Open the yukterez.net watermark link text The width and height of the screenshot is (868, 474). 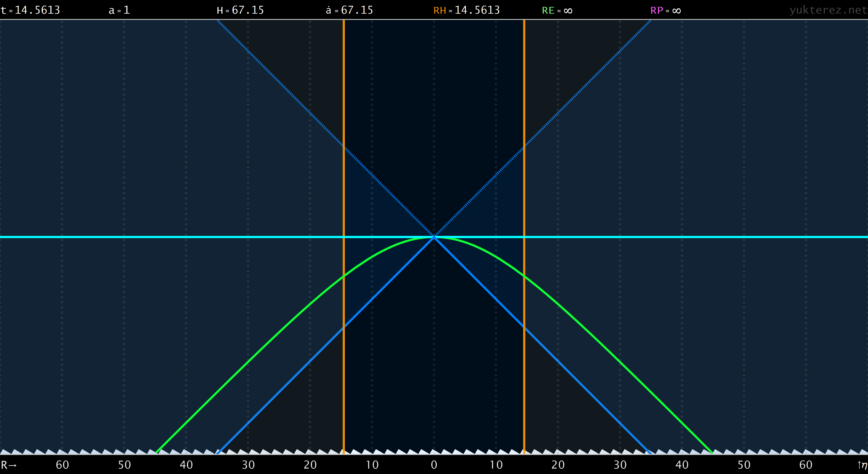pos(828,10)
